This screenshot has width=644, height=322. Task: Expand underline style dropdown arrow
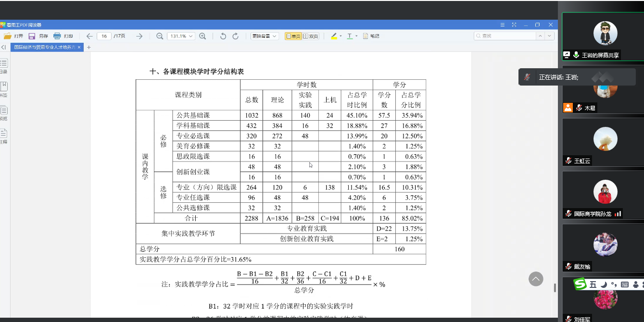pyautogui.click(x=356, y=36)
